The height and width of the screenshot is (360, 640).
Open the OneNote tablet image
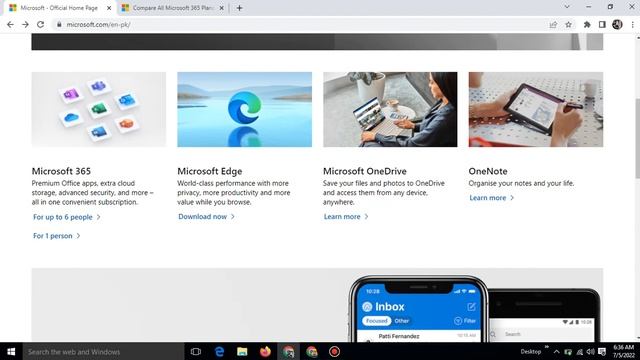536,109
